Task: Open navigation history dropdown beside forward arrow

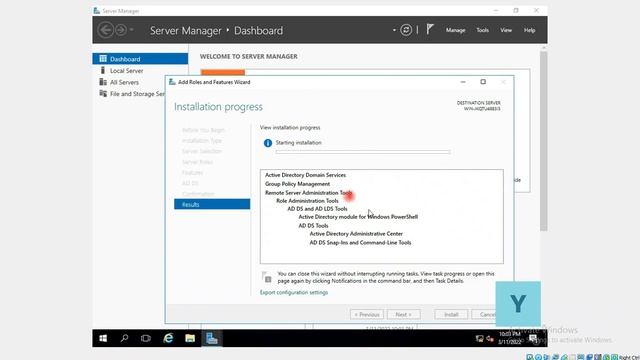Action: click(x=131, y=30)
